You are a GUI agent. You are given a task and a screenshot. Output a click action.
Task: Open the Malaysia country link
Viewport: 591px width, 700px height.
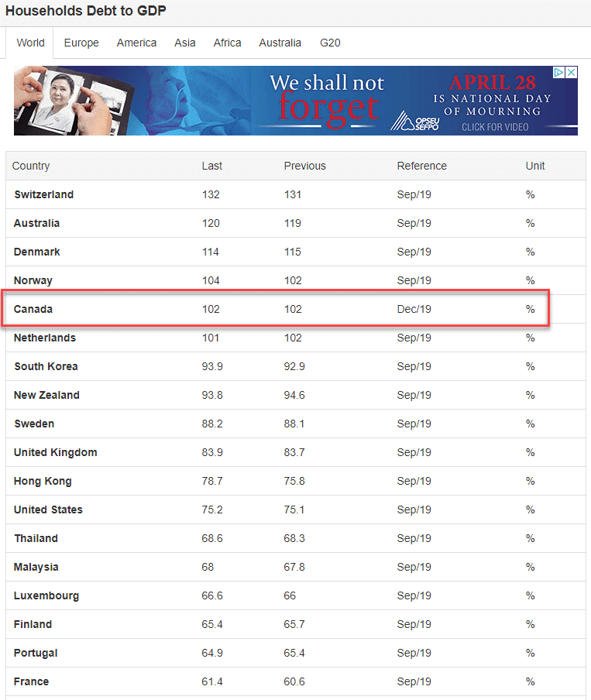36,567
